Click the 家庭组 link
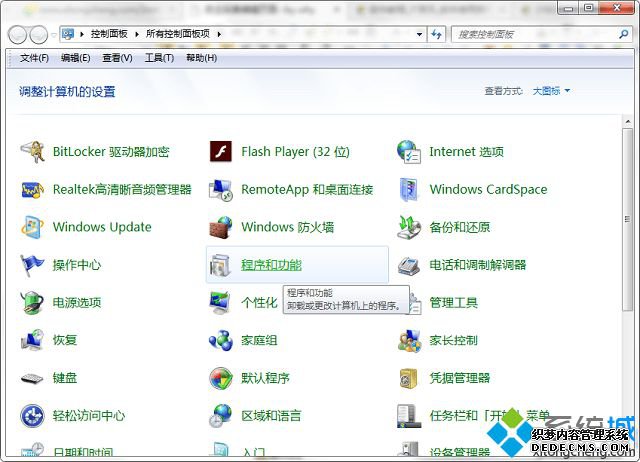 coord(259,340)
